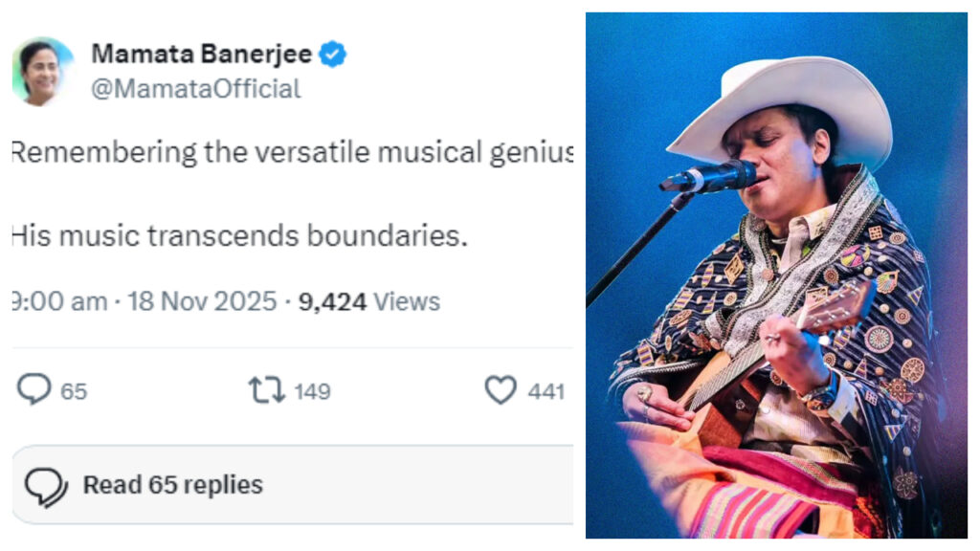The width and height of the screenshot is (980, 551).
Task: View the 9,424 Views analytics count
Action: pos(368,301)
